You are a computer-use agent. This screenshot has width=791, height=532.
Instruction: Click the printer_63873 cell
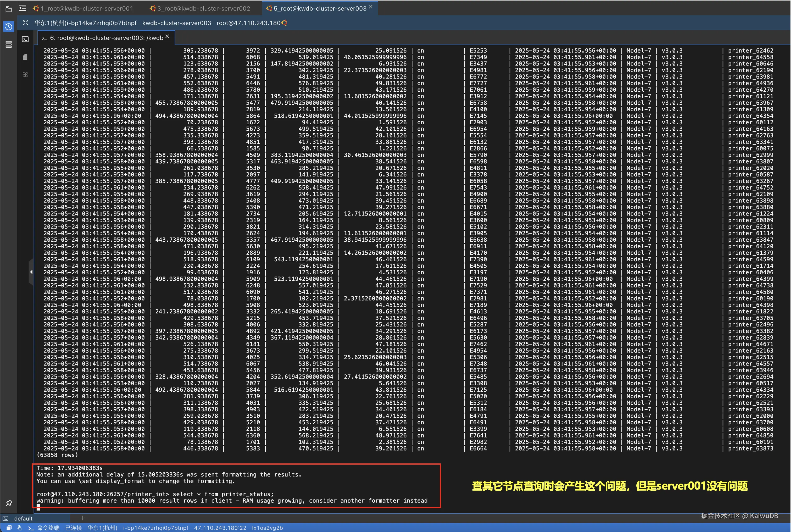pos(751,448)
